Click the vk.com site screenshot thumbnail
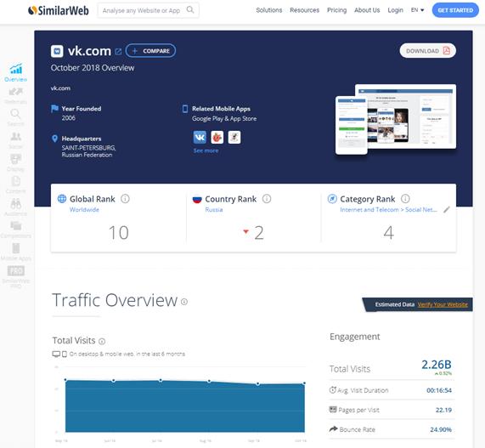The image size is (485, 448). pyautogui.click(x=396, y=119)
